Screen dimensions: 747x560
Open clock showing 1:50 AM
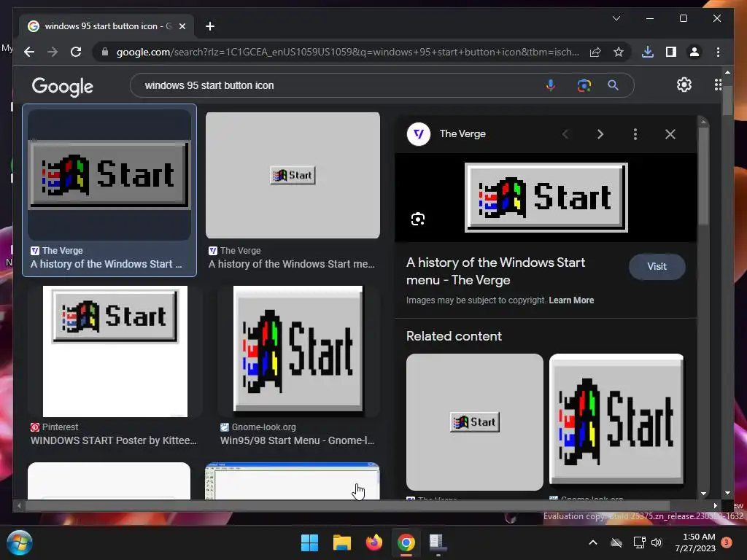pos(695,542)
